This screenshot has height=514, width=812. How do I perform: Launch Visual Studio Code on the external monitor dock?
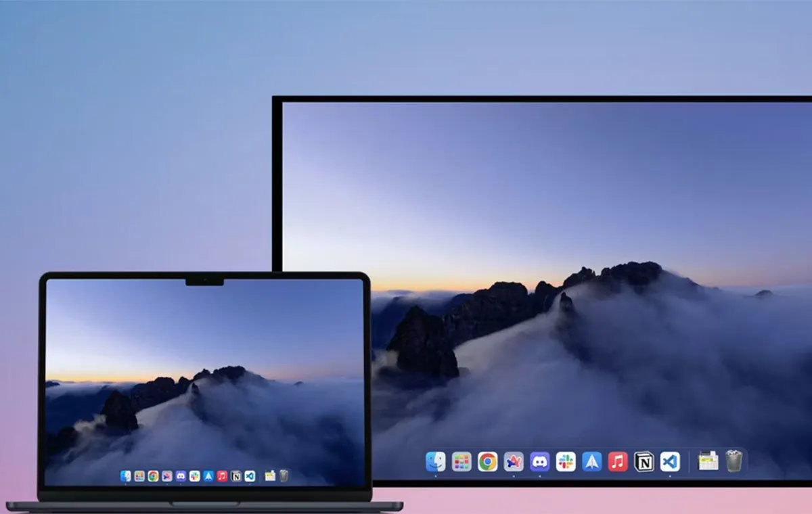pos(670,462)
